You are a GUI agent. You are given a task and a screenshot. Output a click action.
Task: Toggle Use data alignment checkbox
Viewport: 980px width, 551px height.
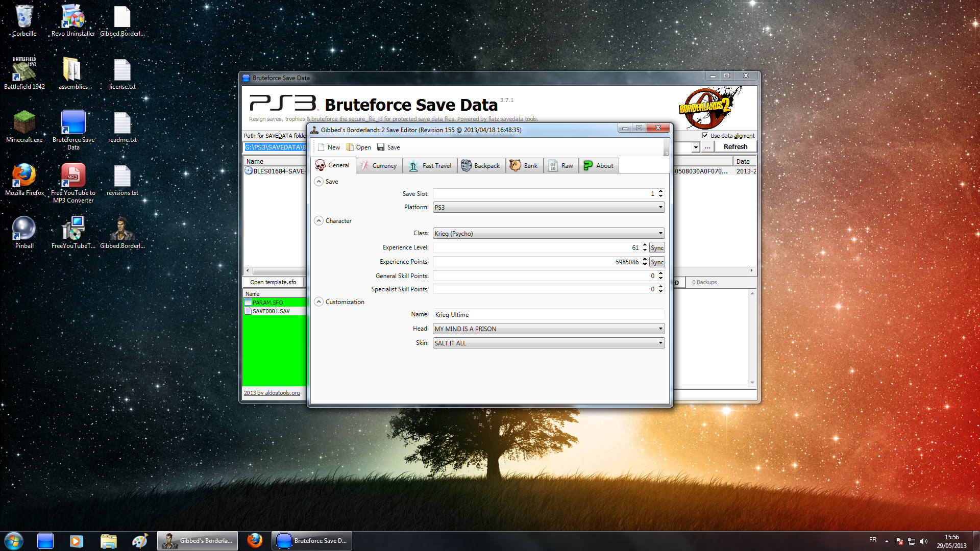coord(705,136)
